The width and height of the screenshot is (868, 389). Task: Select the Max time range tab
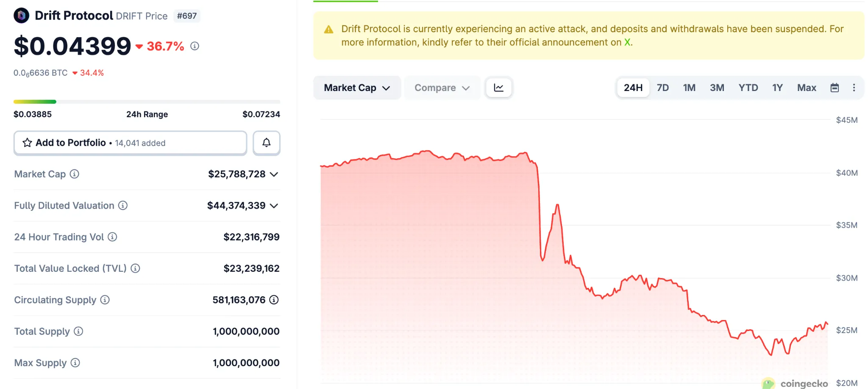tap(807, 88)
